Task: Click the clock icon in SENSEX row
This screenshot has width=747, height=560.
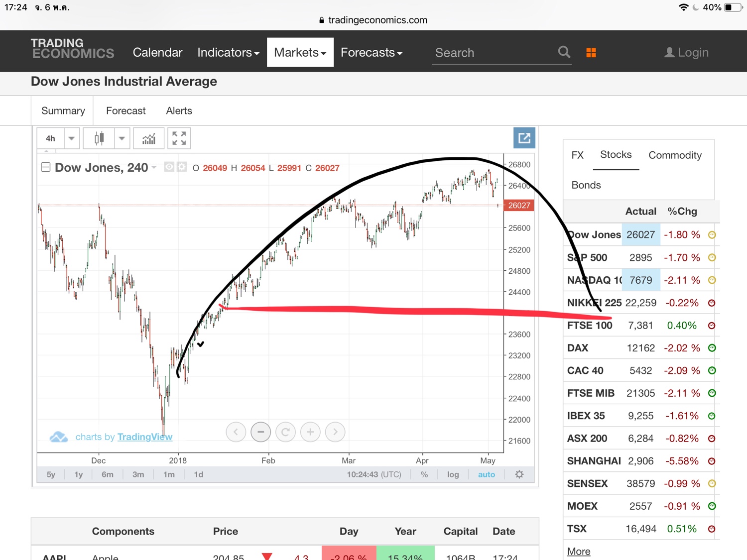Action: click(x=712, y=483)
